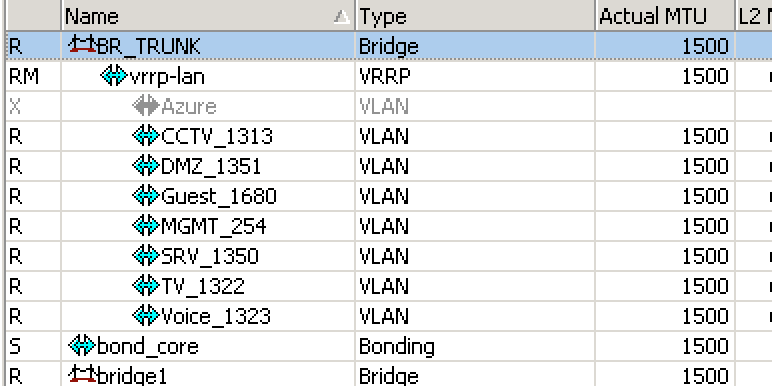Sort by the Name column header
772x386 pixels.
coord(208,17)
